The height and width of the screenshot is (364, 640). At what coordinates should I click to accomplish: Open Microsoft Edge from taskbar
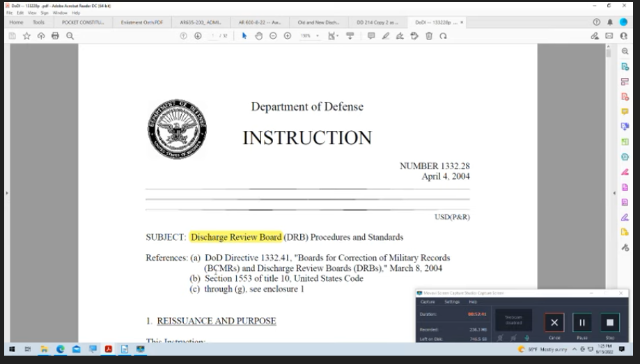click(61, 349)
